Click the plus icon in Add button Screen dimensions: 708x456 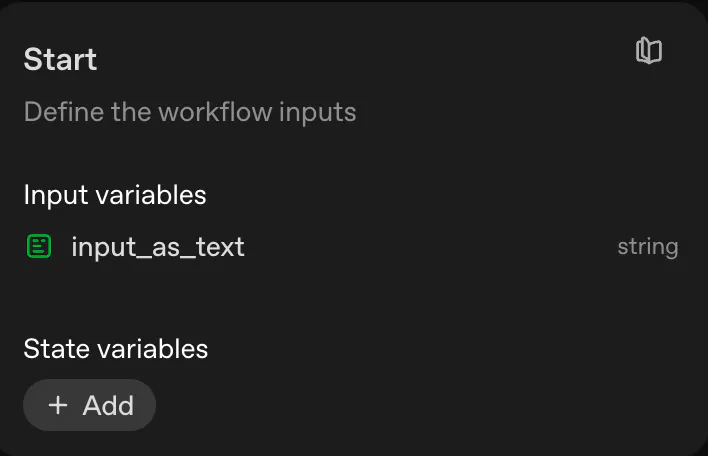coord(59,405)
